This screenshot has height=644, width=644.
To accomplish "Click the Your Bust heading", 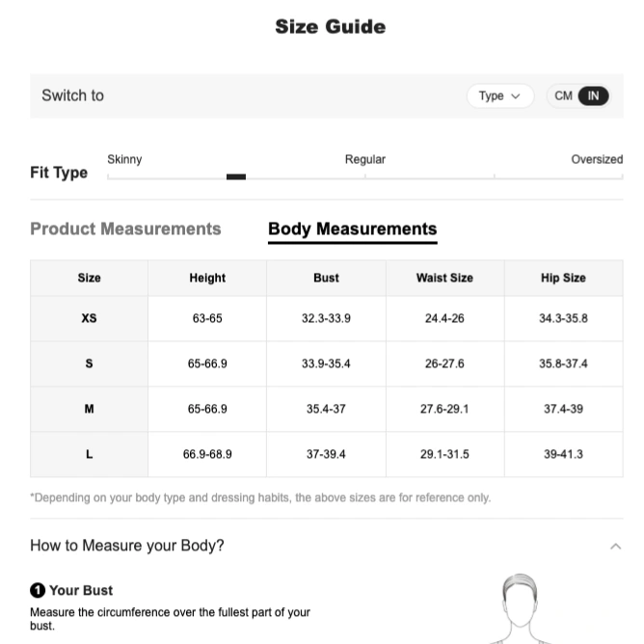I will coord(81,590).
